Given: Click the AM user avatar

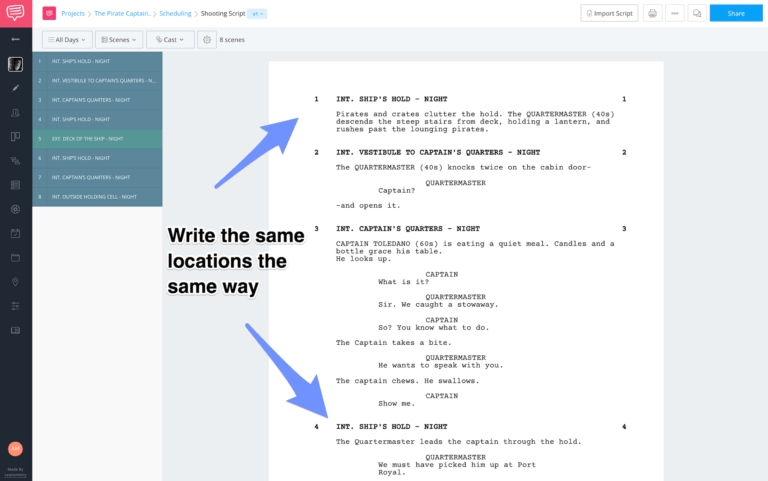Looking at the screenshot, I should (15, 449).
